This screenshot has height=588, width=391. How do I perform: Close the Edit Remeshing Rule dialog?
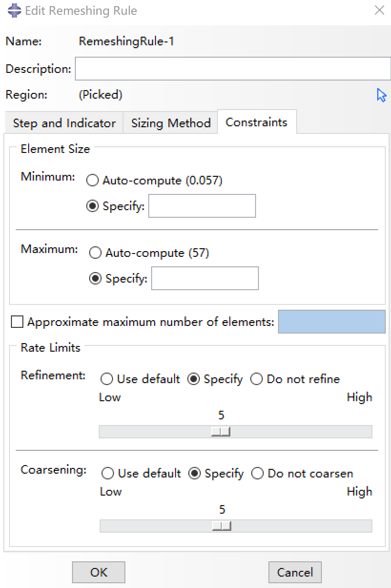tap(379, 10)
